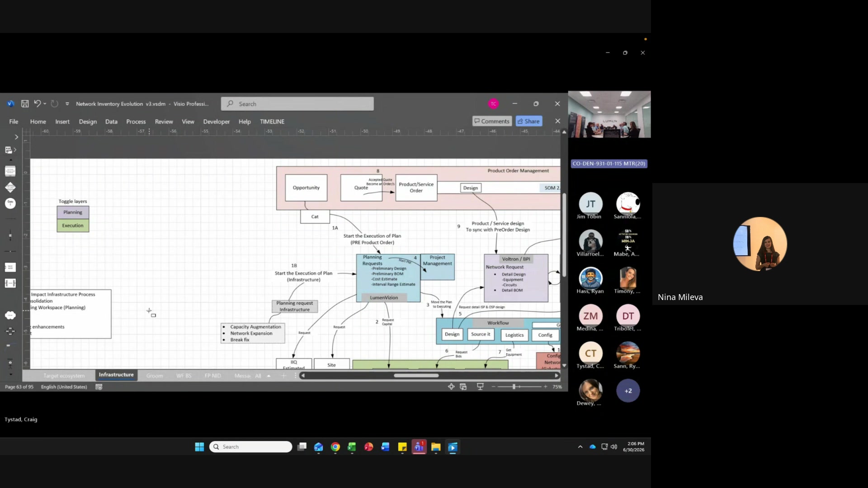Select the person figure shape in stencil
Screen dimensions: 868x488
click(10, 363)
